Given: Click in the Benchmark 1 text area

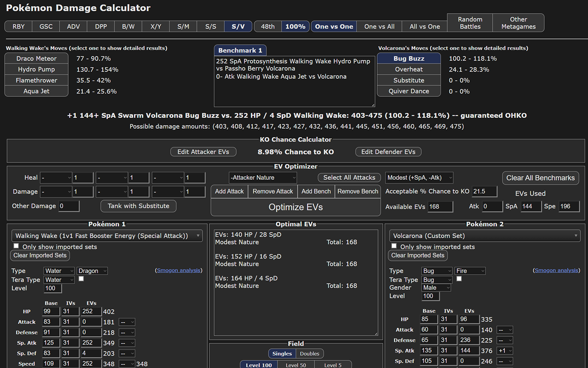Looking at the screenshot, I should 294,82.
